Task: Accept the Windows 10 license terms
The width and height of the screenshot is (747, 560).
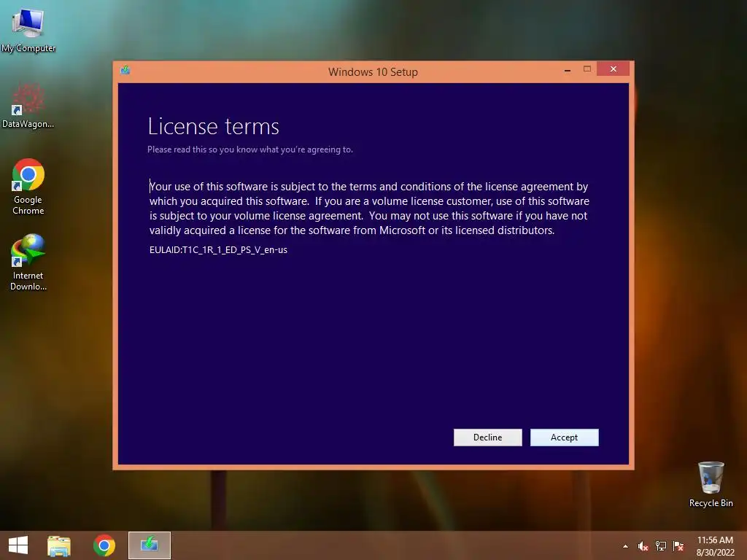Action: [x=564, y=437]
